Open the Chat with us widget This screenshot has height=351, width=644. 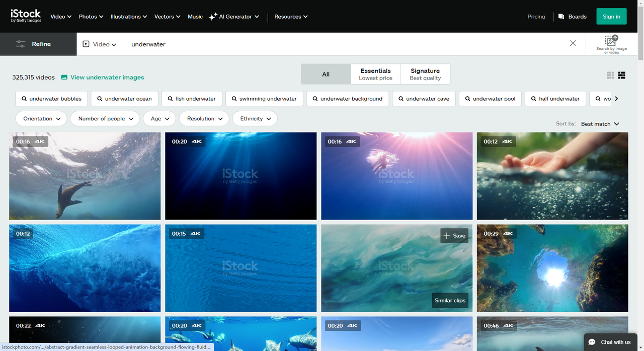pyautogui.click(x=610, y=342)
